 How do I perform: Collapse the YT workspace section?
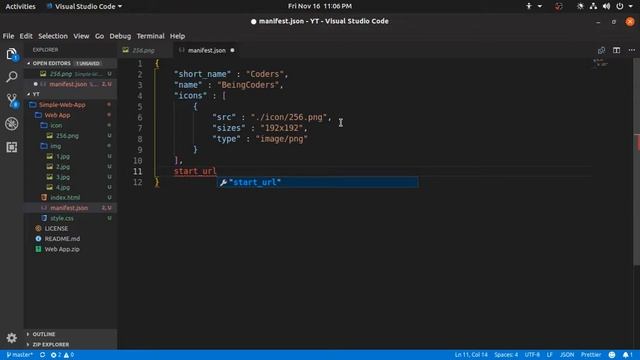(70, 94)
